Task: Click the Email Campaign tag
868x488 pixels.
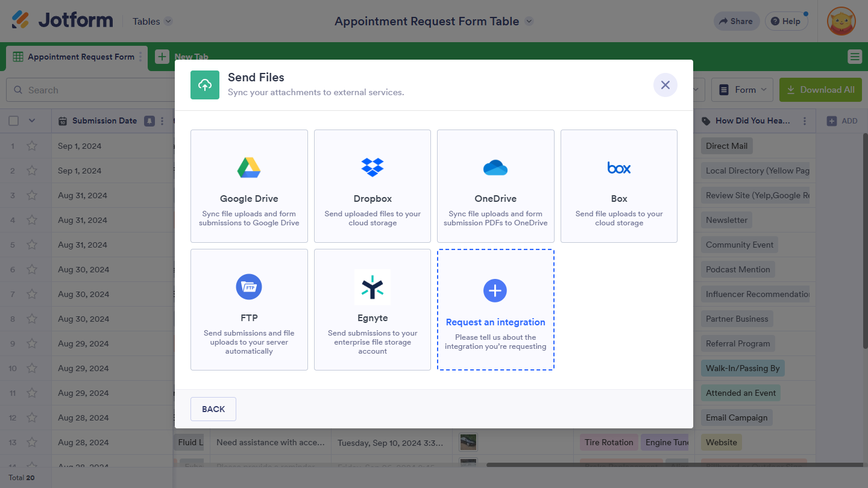Action: point(737,418)
